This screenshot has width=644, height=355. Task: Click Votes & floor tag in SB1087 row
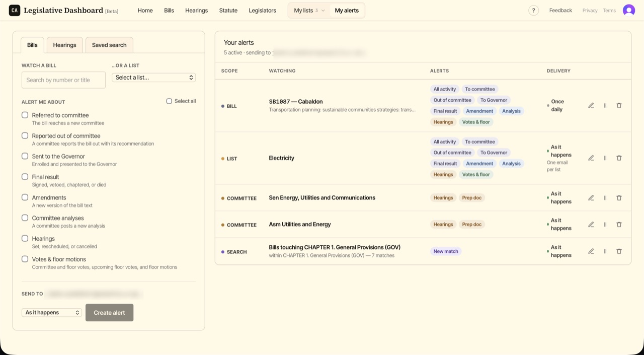pyautogui.click(x=476, y=122)
